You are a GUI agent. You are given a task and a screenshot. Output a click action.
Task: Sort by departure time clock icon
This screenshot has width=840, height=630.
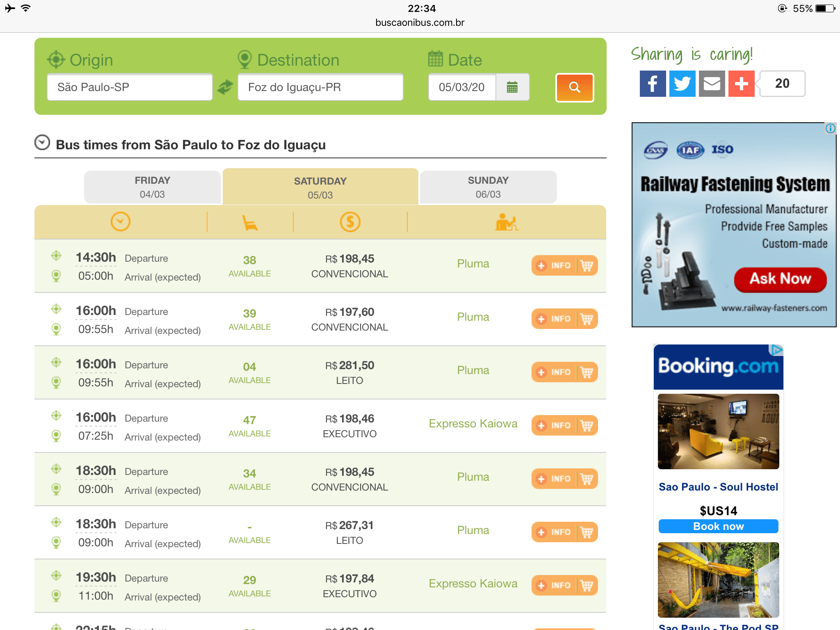point(120,222)
